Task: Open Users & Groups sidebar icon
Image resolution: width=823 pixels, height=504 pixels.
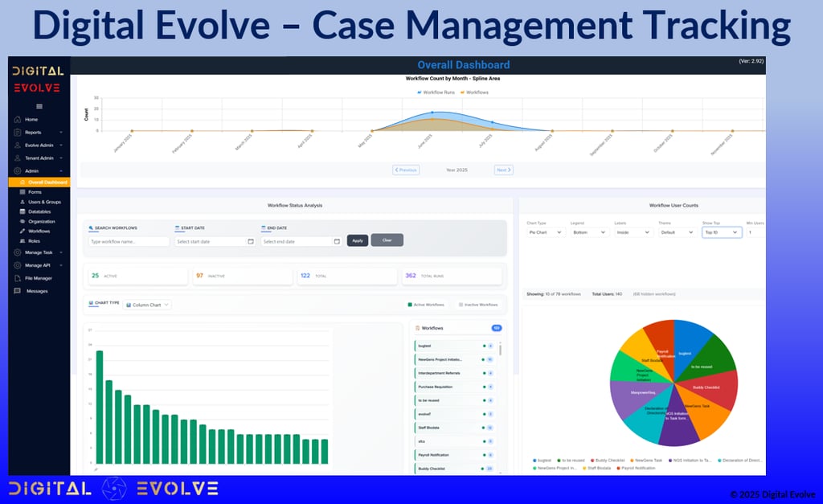Action: pyautogui.click(x=23, y=202)
